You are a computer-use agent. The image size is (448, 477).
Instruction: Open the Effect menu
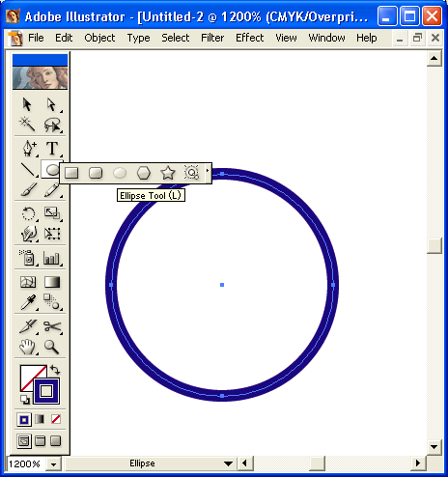click(x=249, y=38)
